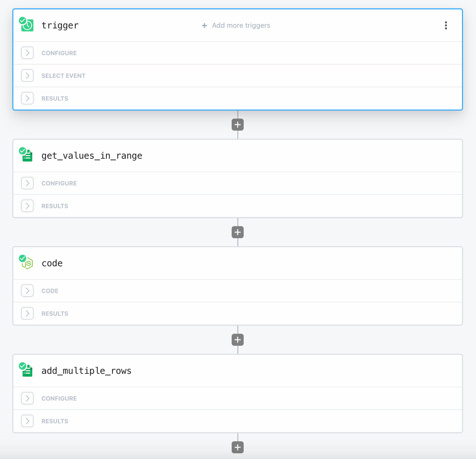Click the SELECT EVENT label in trigger
The width and height of the screenshot is (476, 459).
[x=63, y=76]
